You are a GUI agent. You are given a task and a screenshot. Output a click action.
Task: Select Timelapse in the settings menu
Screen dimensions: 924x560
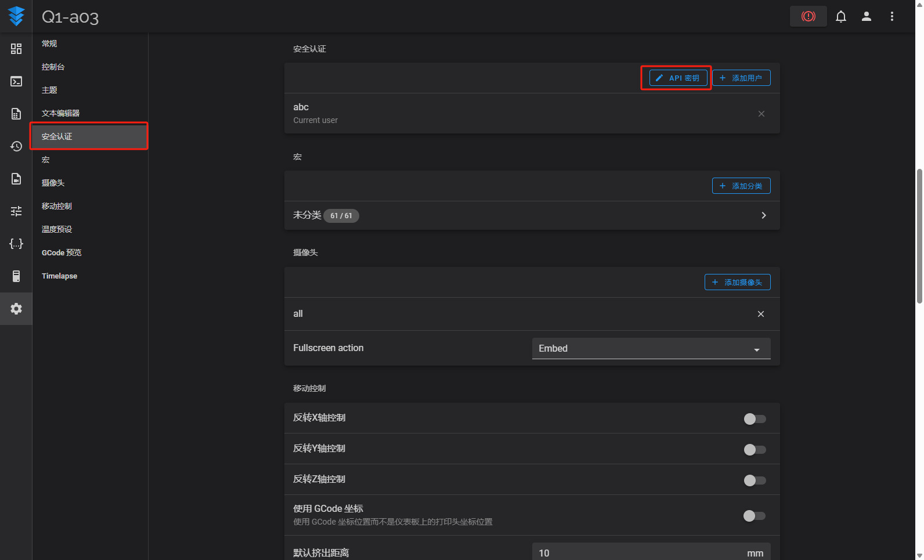click(59, 276)
